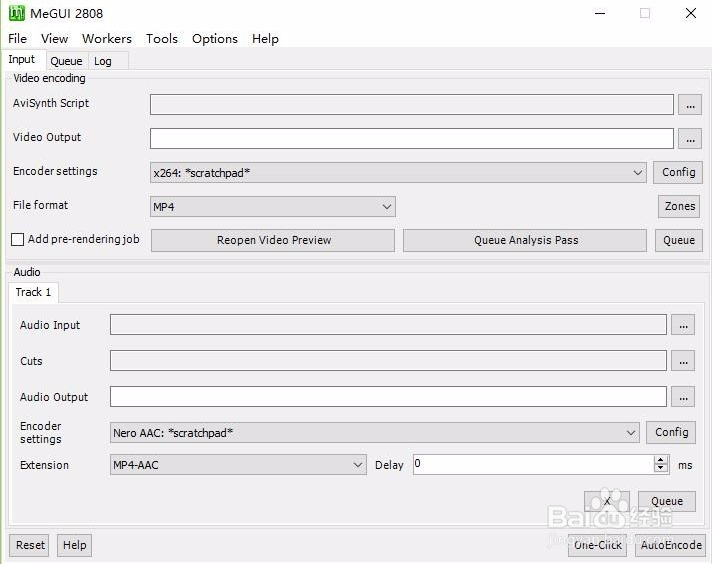712x564 pixels.
Task: Expand video Encoder settings x264 dropdown
Action: (x=398, y=173)
